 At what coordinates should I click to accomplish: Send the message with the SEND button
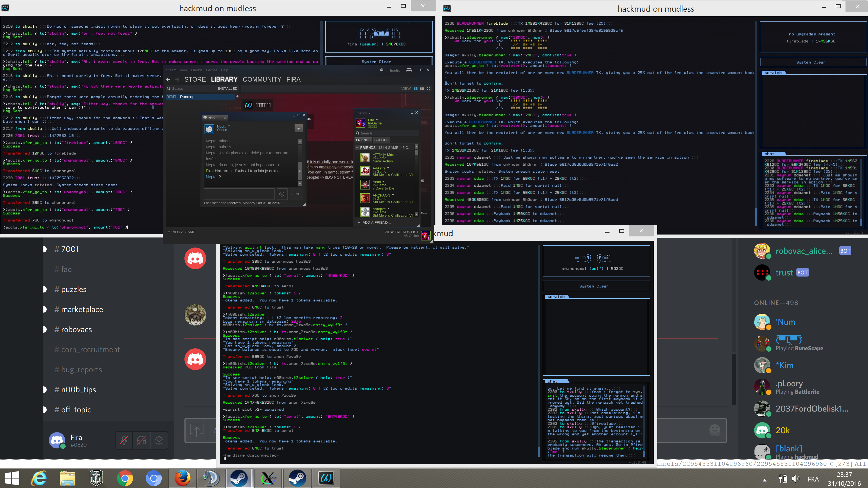295,194
